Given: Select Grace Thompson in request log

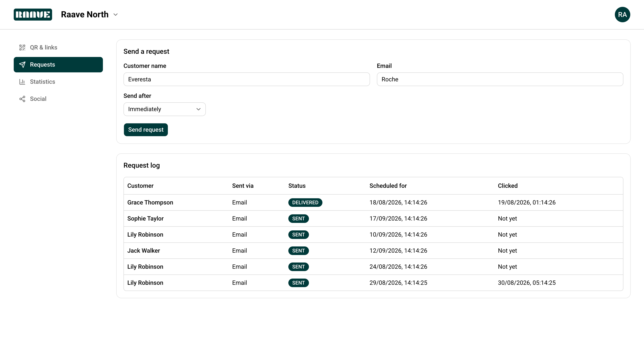Looking at the screenshot, I should click(x=150, y=203).
